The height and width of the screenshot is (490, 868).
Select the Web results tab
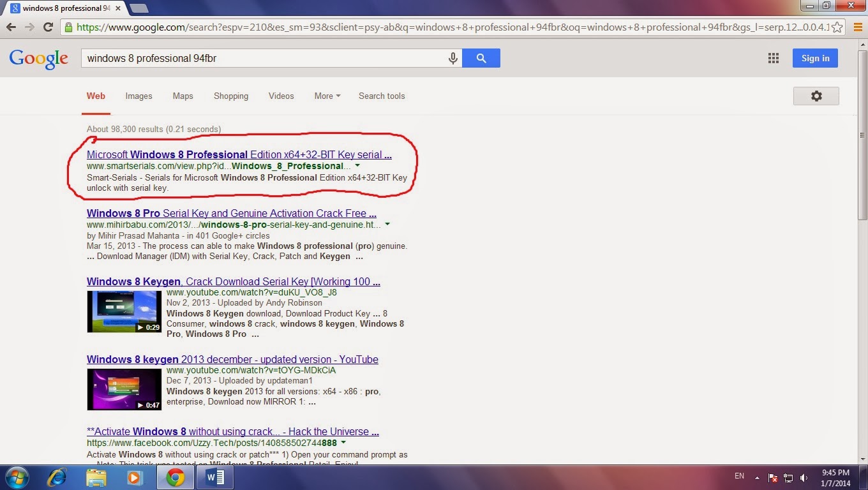[96, 96]
